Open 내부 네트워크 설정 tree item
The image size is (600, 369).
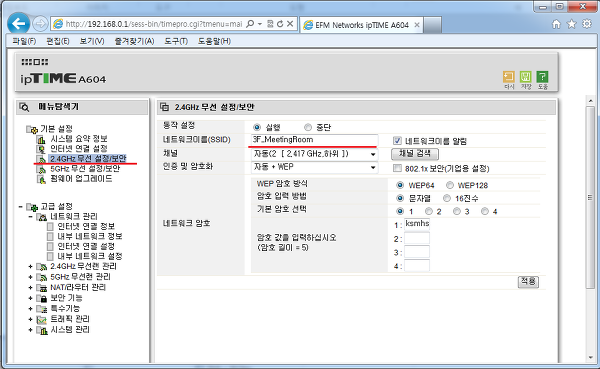90,256
